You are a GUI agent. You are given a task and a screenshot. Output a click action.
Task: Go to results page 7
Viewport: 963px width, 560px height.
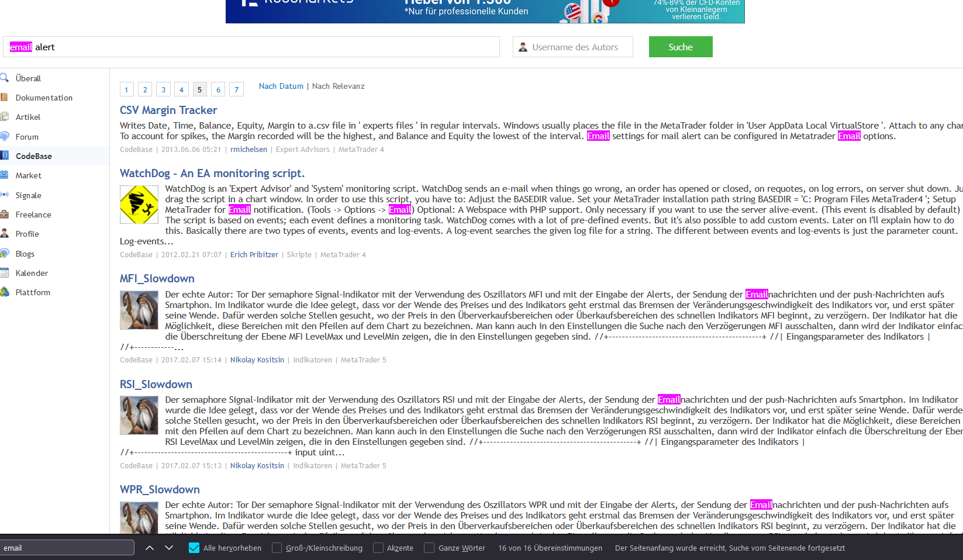coord(236,89)
